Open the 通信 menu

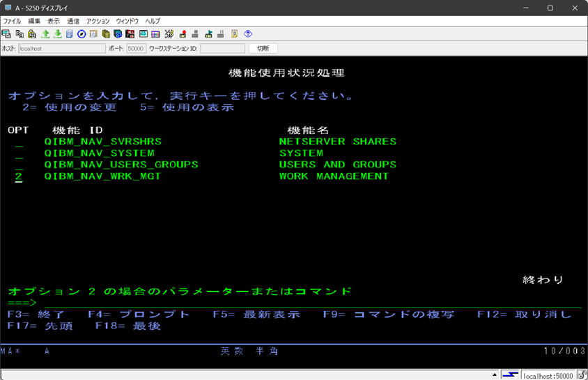[73, 22]
